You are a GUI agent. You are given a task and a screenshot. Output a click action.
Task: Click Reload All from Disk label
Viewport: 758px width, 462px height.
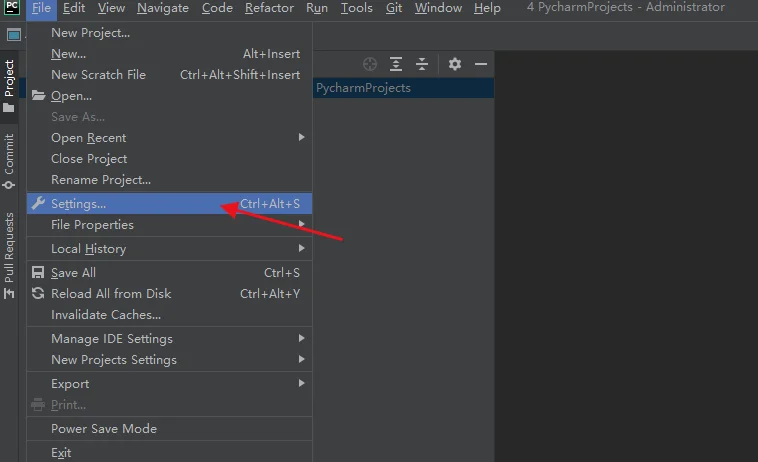pyautogui.click(x=111, y=294)
